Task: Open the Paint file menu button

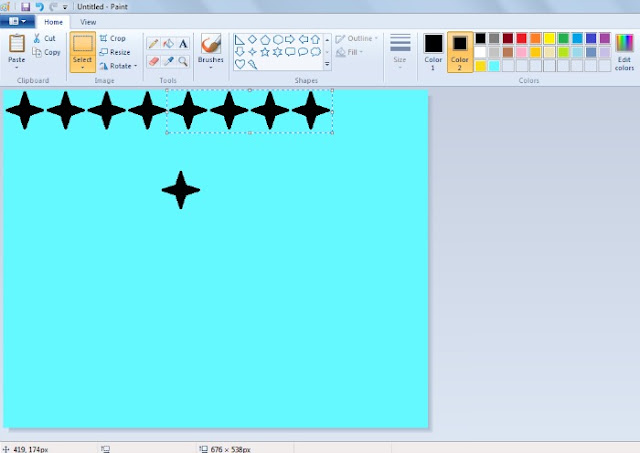Action: (17, 21)
